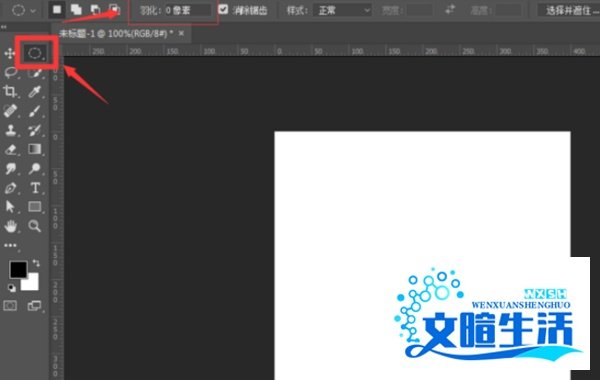Collapse the tools panel double-arrow

click(x=3, y=27)
